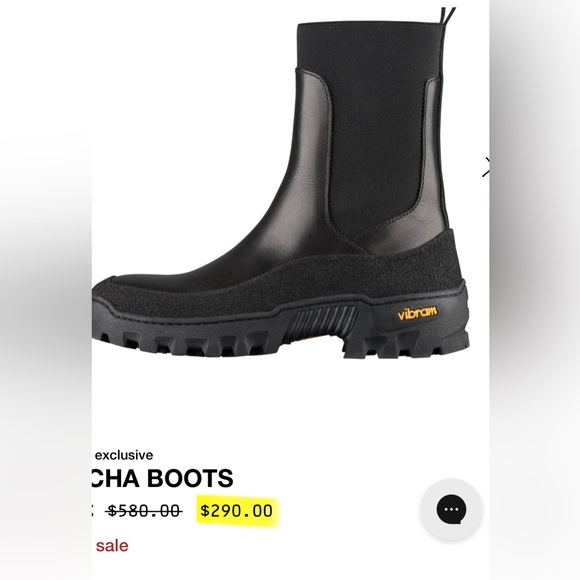Click the chunky lug tread under heel
This screenshot has width=580, height=580.
click(x=407, y=346)
